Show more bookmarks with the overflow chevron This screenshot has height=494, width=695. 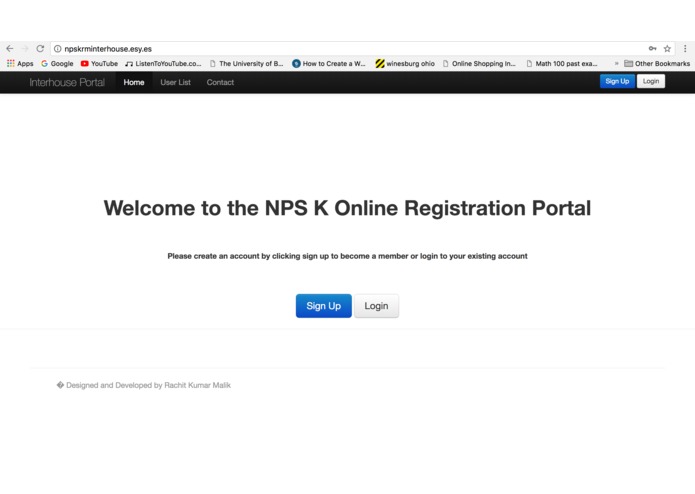tap(616, 64)
